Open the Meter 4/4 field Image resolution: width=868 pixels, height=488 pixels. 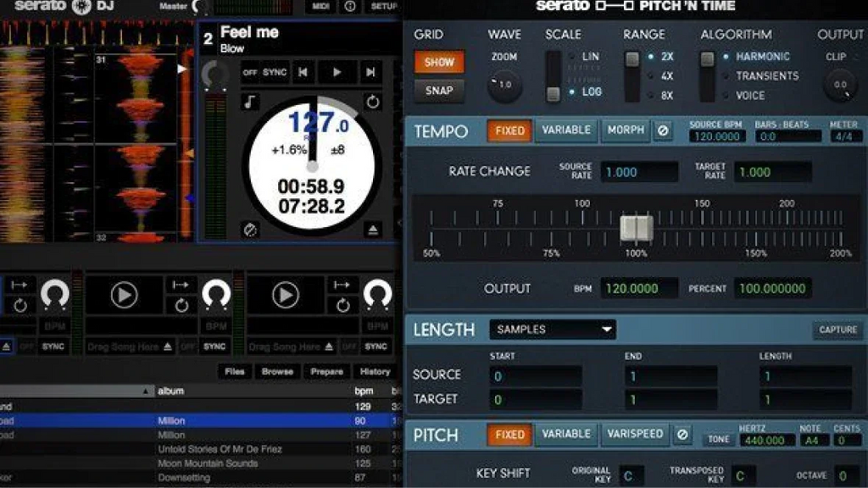tap(844, 136)
